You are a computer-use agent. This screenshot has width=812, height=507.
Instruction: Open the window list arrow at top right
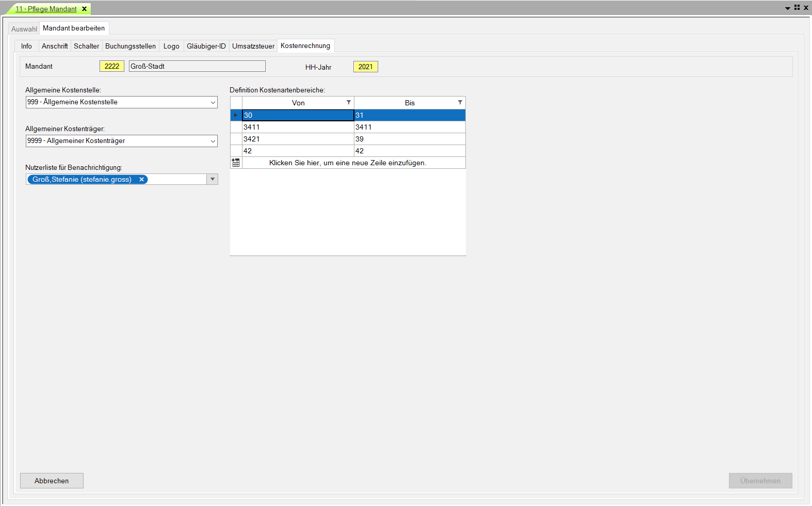tap(788, 8)
